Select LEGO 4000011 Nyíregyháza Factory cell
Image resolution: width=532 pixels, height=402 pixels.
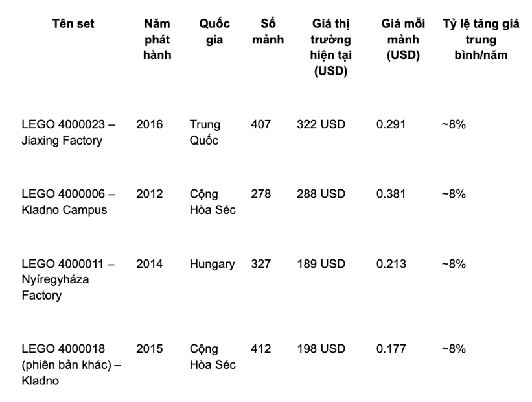pos(68,279)
